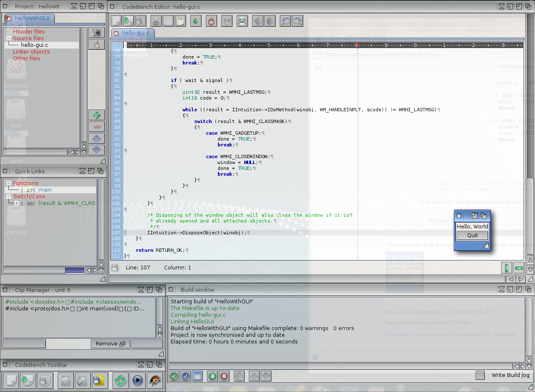Expand the [88] switch entry in Quick Links
Image resolution: width=535 pixels, height=392 pixels.
[16, 203]
